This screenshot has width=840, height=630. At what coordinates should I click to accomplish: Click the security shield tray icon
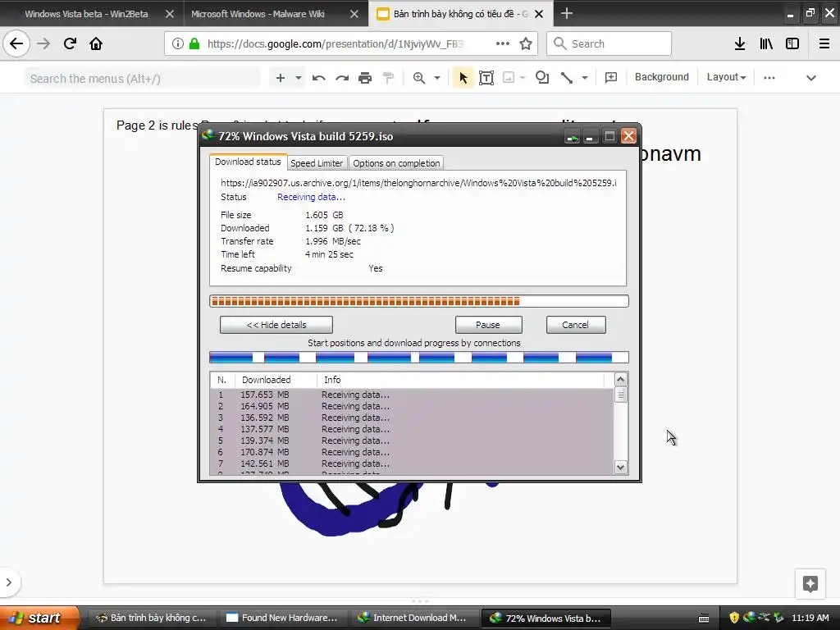tap(734, 618)
